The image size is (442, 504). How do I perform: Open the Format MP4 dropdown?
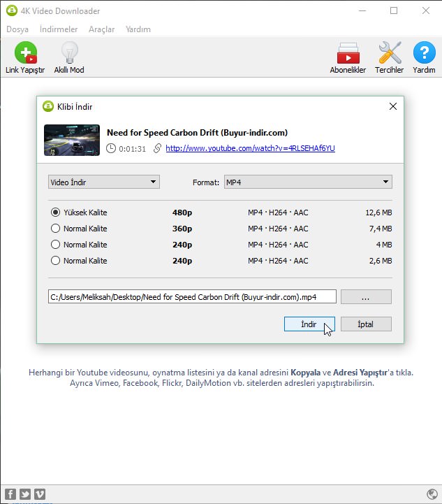click(308, 182)
